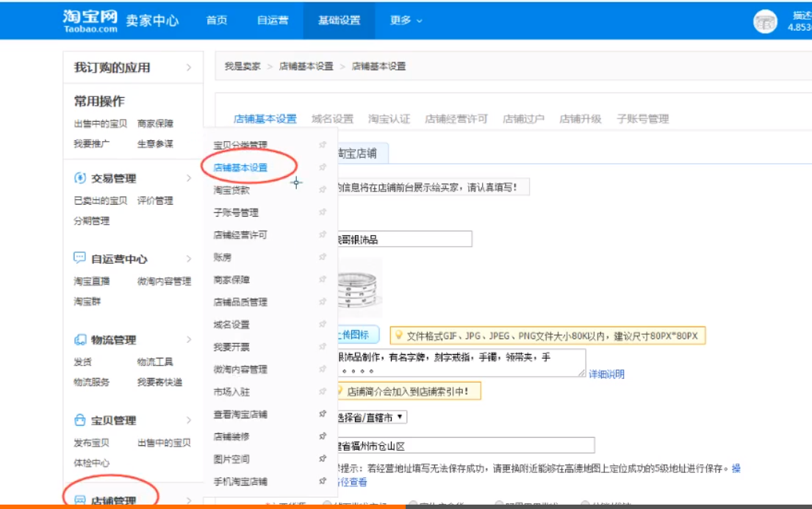Click the 详细说明 link

606,374
